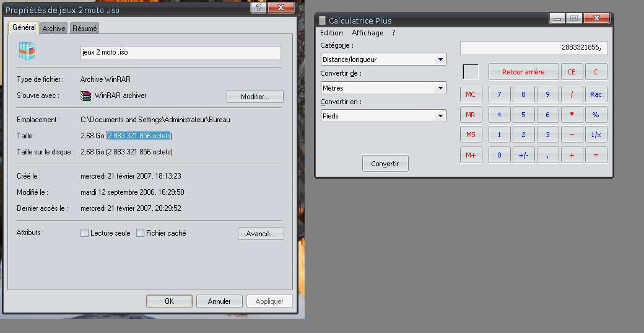Toggle the Fichier caché checkbox
The height and width of the screenshot is (333, 644).
click(140, 233)
